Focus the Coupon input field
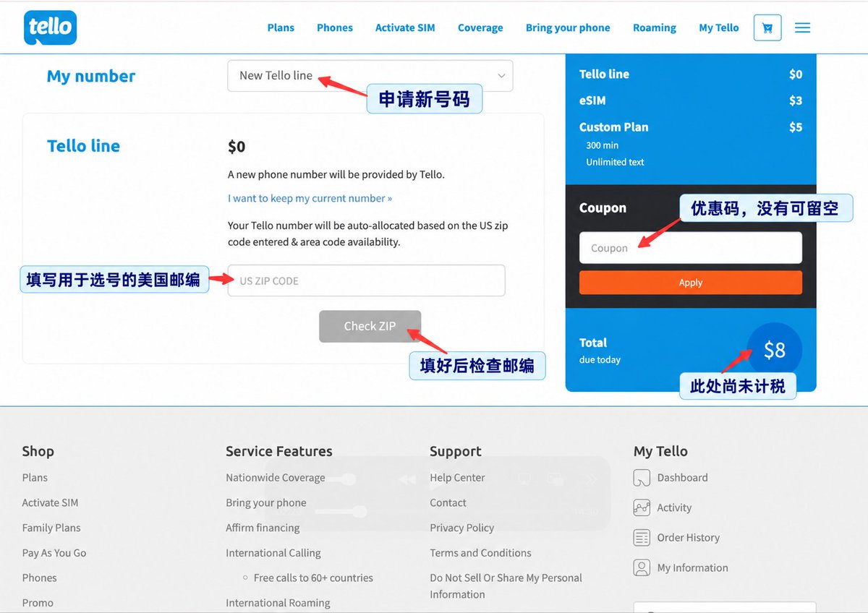 coord(691,248)
